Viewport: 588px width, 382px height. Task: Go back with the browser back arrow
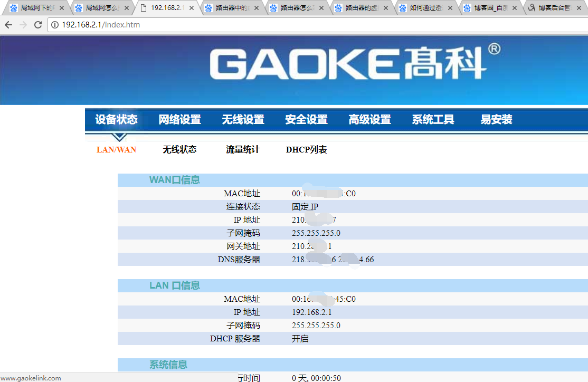8,25
